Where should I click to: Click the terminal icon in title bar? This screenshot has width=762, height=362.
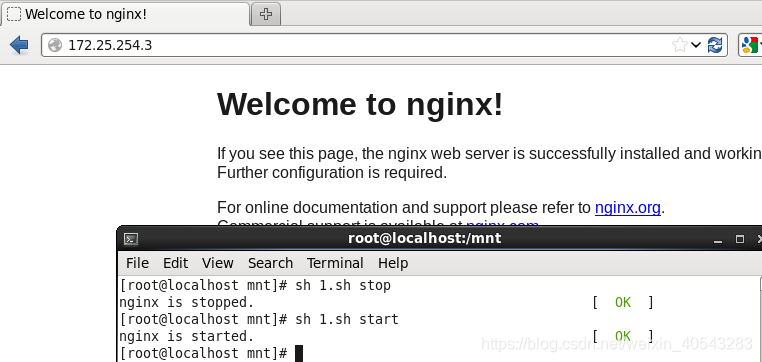pos(131,239)
